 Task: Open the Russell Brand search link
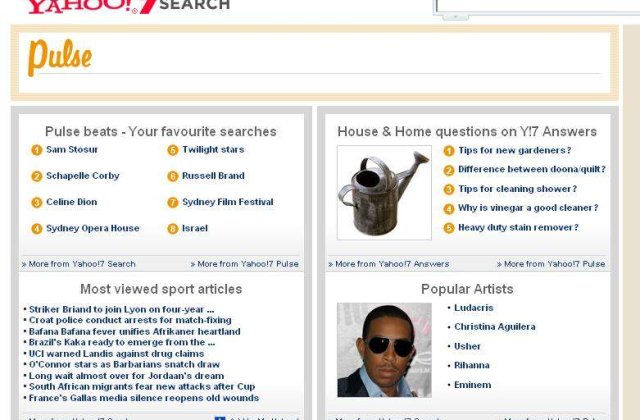[x=213, y=176]
